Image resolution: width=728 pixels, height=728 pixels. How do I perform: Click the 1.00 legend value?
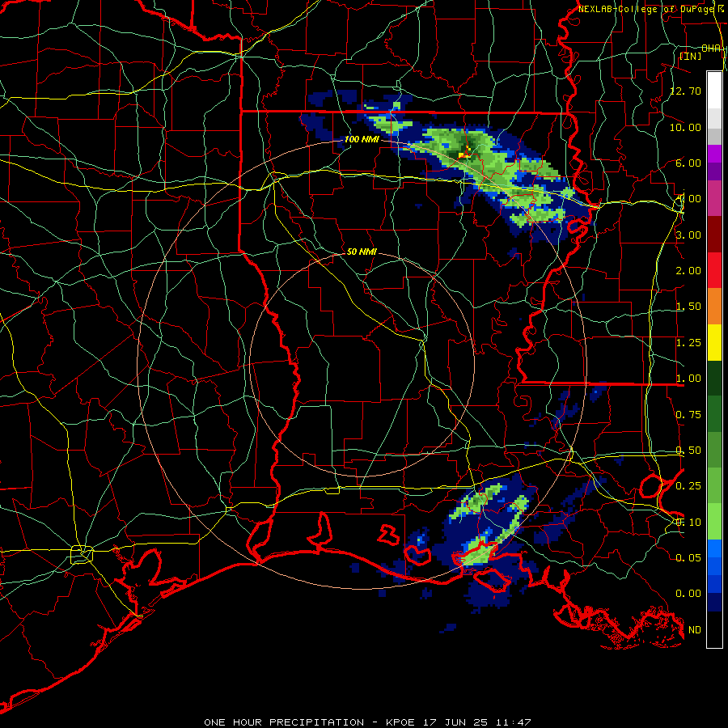688,379
